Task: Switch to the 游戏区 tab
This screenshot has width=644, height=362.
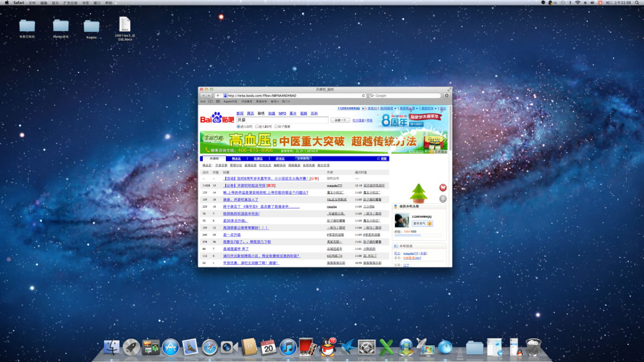Action: click(280, 159)
